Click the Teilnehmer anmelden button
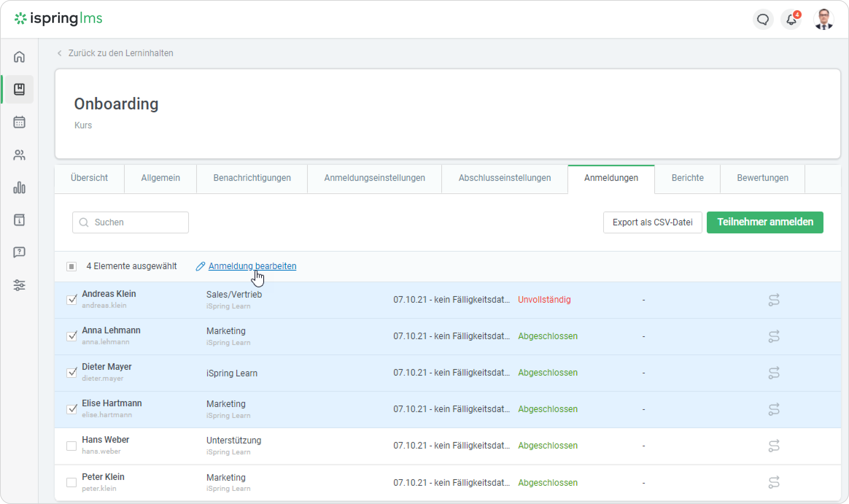 (765, 222)
